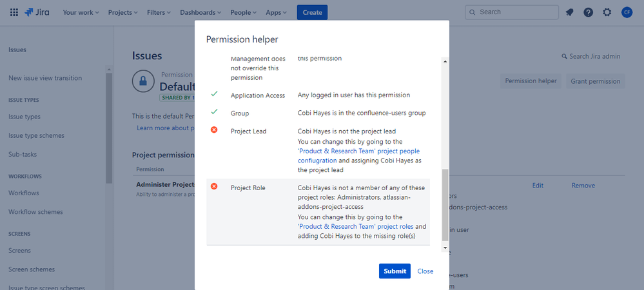The width and height of the screenshot is (644, 290).
Task: Click the Permission helper button behind dialog
Action: coord(531,81)
